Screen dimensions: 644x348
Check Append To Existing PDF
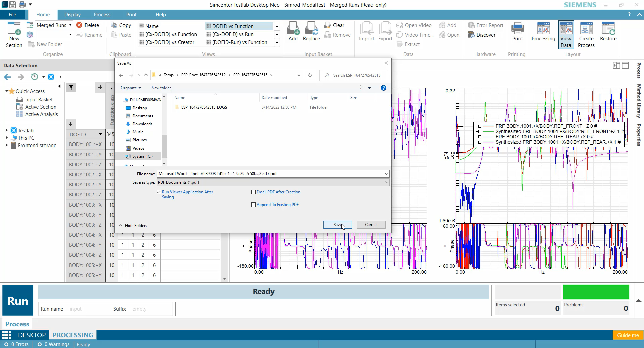tap(253, 205)
